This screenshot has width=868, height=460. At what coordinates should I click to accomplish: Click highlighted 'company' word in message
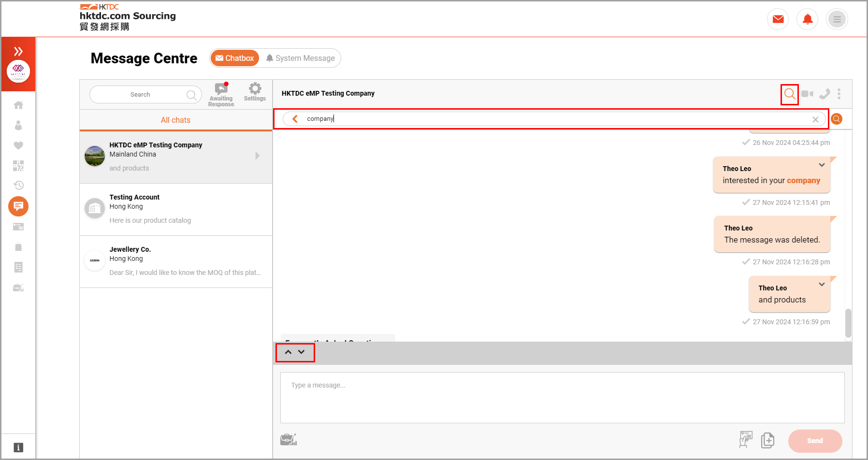click(803, 180)
